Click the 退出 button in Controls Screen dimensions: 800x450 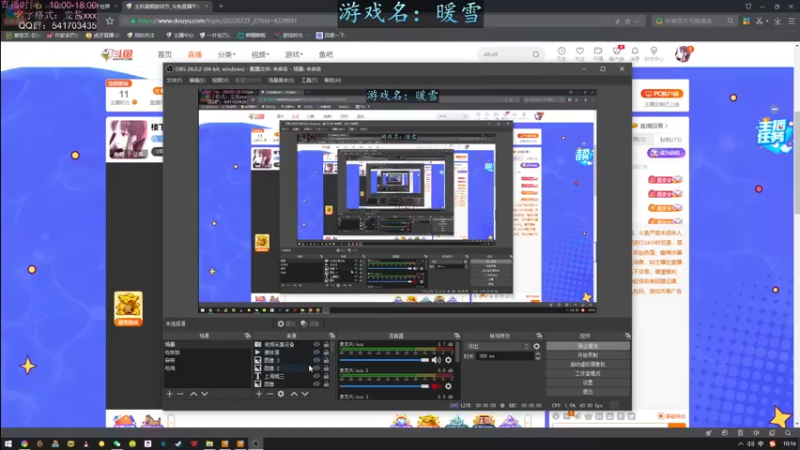(588, 392)
